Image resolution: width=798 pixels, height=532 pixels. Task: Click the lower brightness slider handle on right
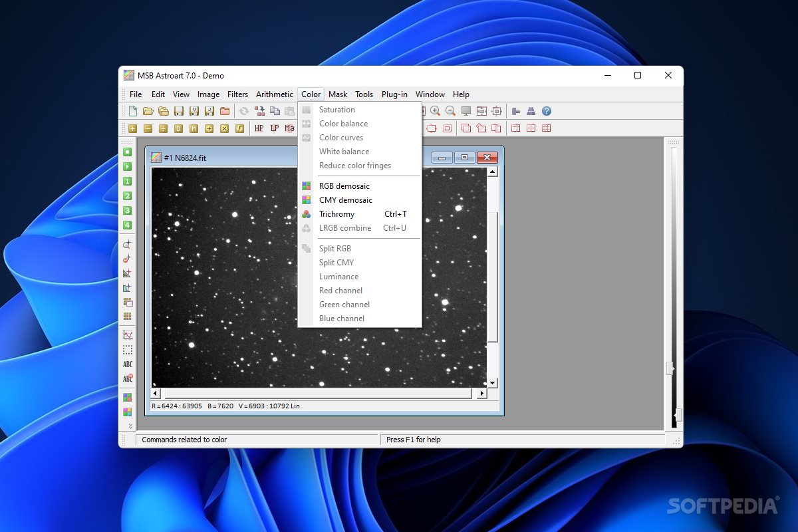coord(678,416)
